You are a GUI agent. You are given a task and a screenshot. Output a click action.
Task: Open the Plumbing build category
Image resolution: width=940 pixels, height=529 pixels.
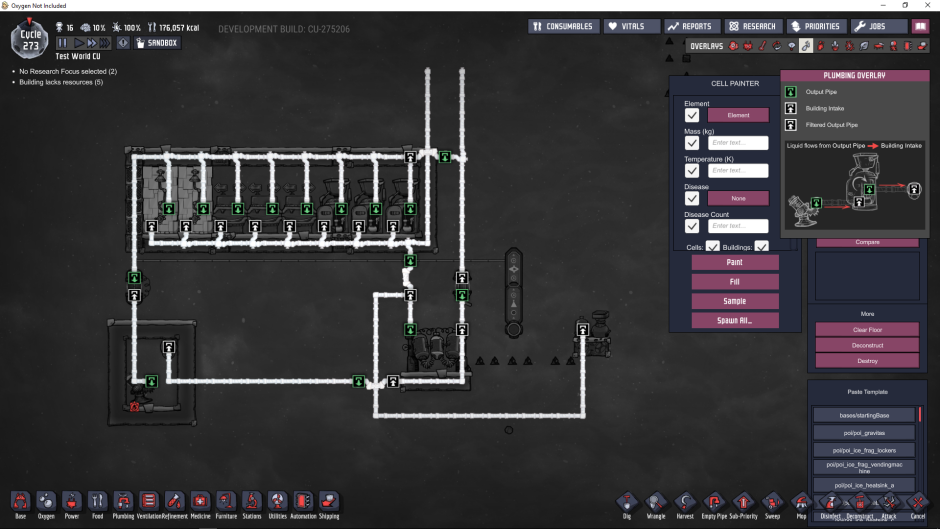click(x=123, y=505)
